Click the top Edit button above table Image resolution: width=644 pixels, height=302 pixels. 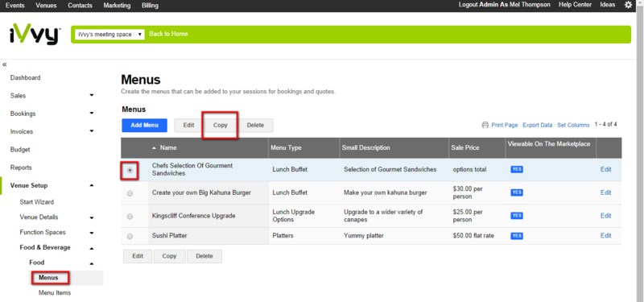(188, 126)
